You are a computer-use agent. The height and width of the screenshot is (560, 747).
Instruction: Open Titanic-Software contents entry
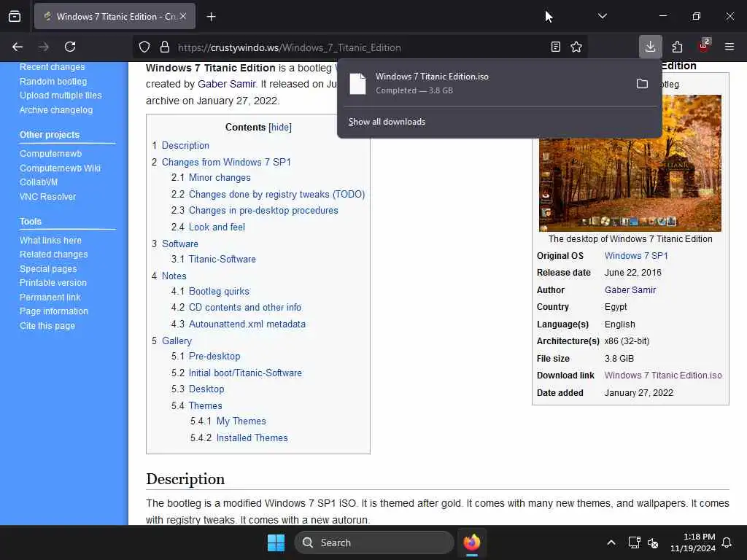tap(214, 260)
